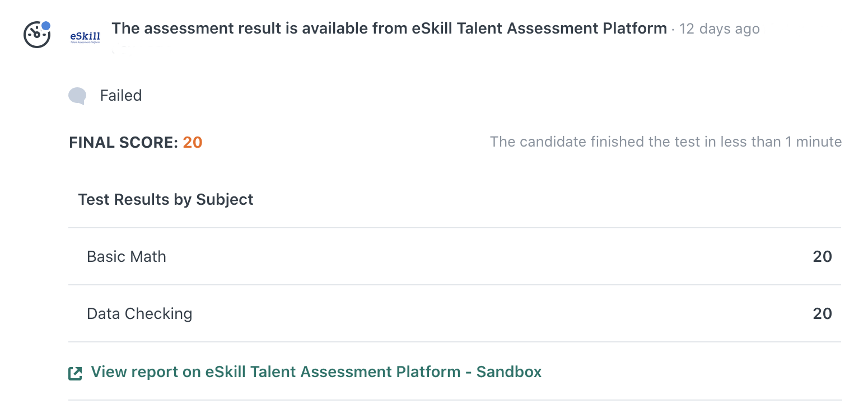Screen dimensions: 868x409
Task: Click the FINAL SCORE label
Action: coord(123,143)
